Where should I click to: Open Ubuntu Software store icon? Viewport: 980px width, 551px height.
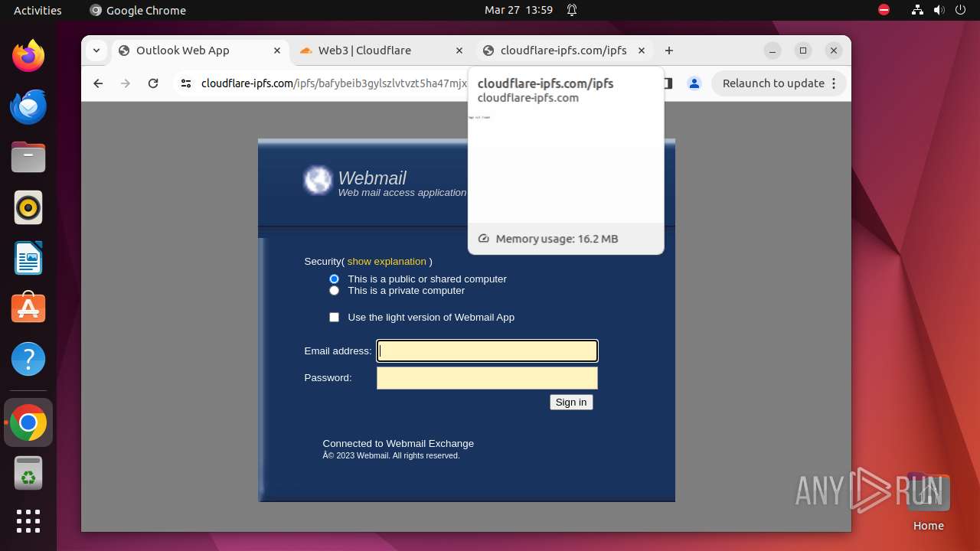[28, 308]
